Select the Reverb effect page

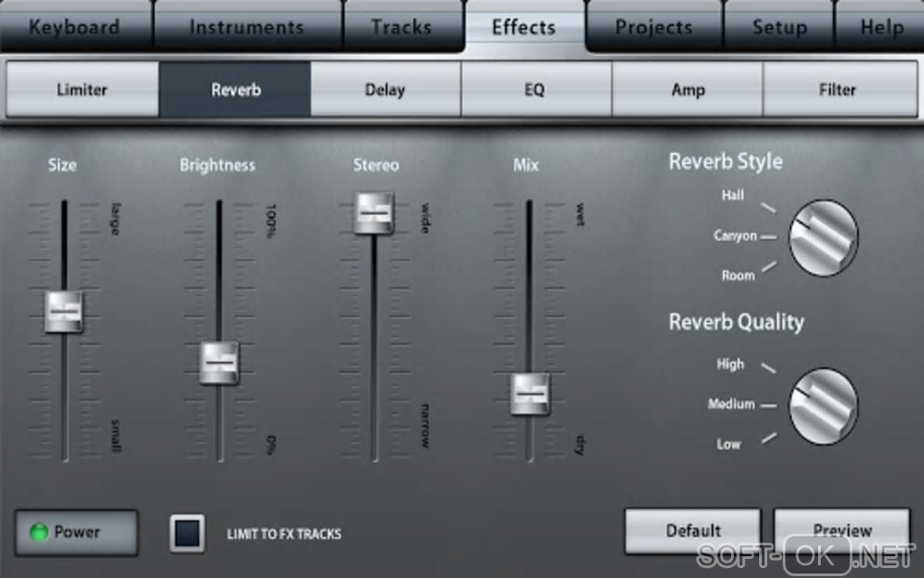click(x=236, y=90)
